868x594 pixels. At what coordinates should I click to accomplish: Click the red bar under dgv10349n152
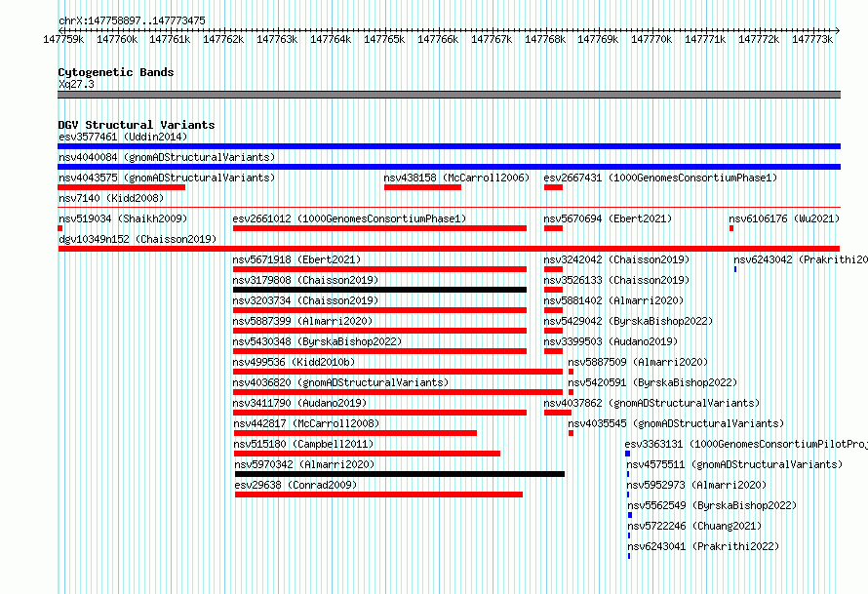(449, 249)
